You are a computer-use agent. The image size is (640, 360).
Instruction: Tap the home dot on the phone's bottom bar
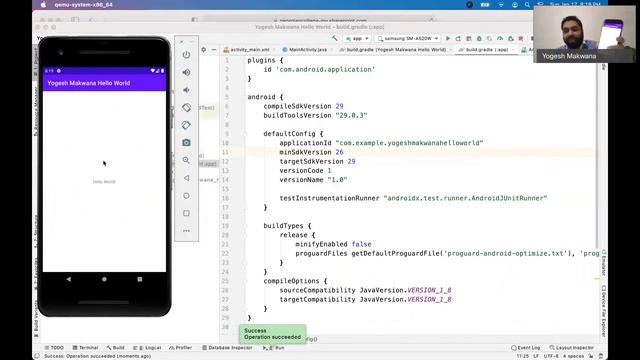click(x=104, y=279)
